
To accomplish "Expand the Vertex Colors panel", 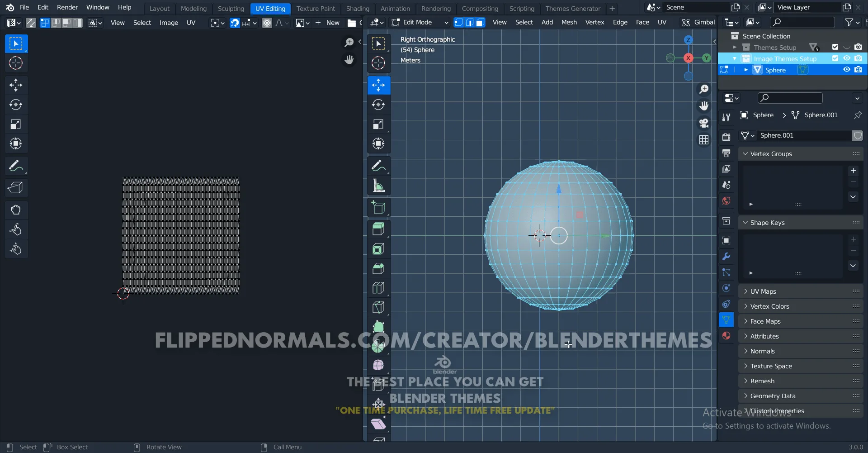I will point(801,306).
